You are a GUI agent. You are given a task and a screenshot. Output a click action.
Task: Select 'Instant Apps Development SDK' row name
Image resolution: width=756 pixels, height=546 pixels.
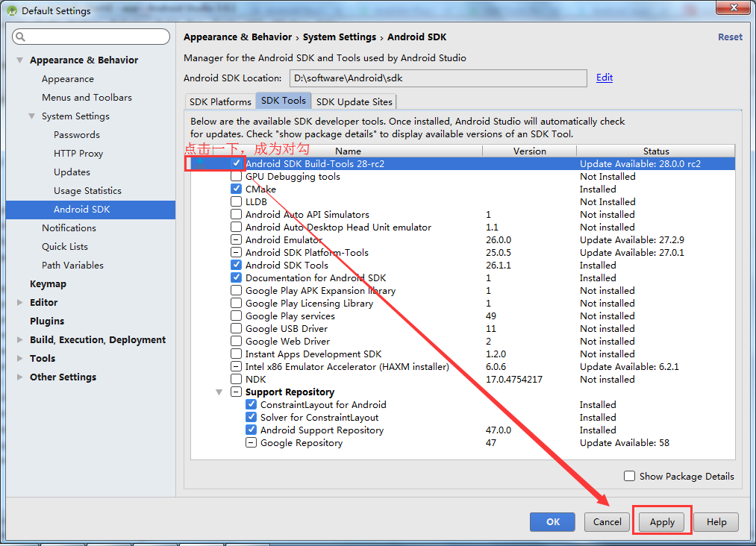point(313,354)
